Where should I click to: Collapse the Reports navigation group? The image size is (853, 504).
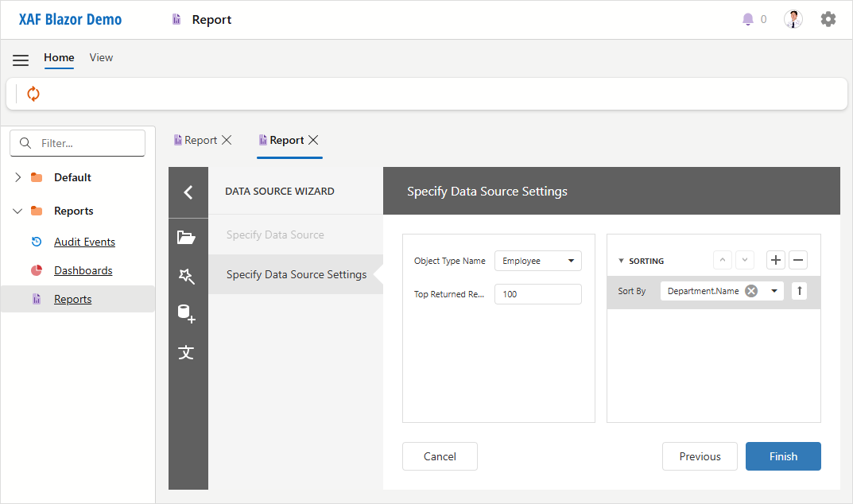pyautogui.click(x=18, y=211)
